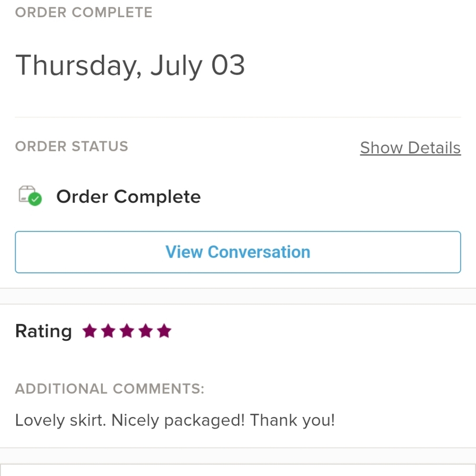476x476 pixels.
Task: Select the fifth rating star
Action: tap(164, 331)
